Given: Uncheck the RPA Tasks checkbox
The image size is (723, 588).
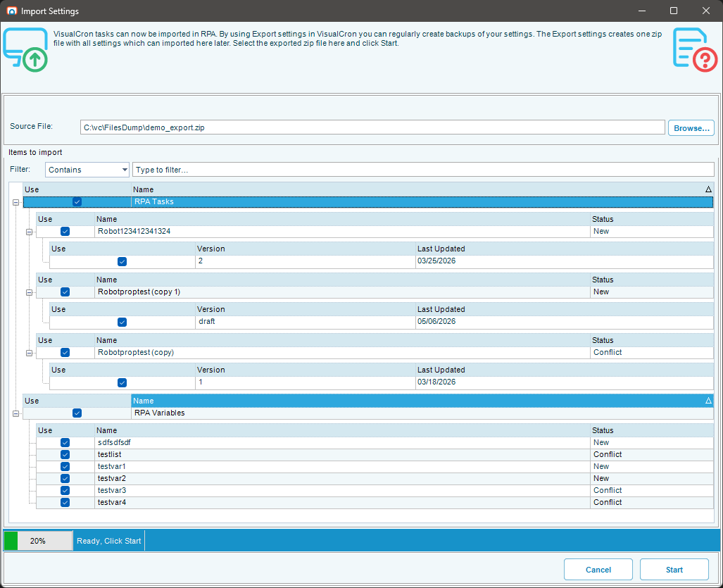Looking at the screenshot, I should [x=77, y=201].
